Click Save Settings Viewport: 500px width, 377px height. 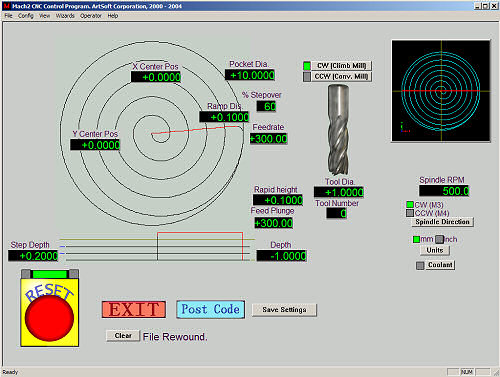284,310
